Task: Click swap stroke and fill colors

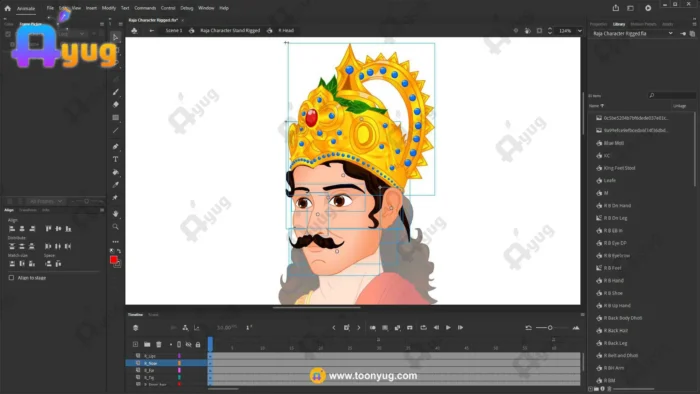Action: pos(119,251)
